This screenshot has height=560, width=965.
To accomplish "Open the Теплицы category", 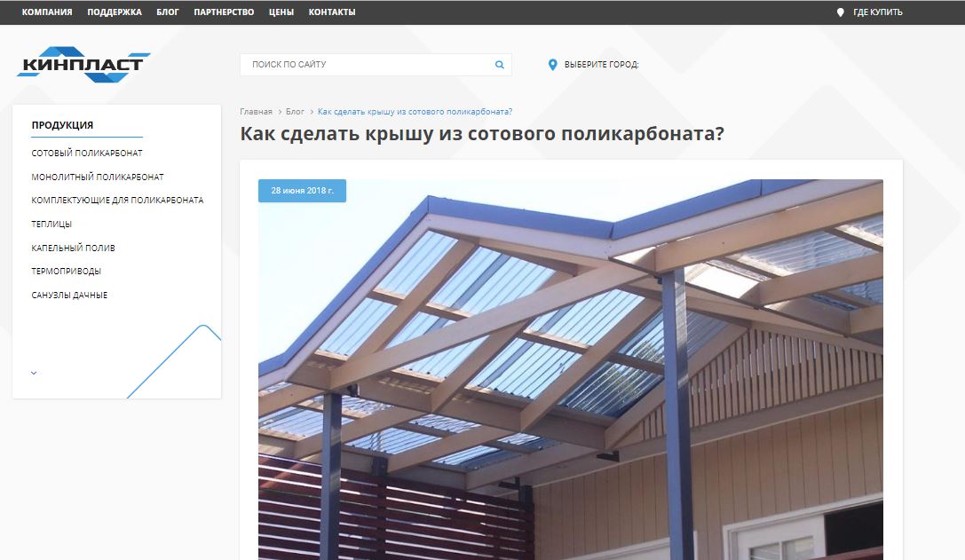I will [x=51, y=225].
